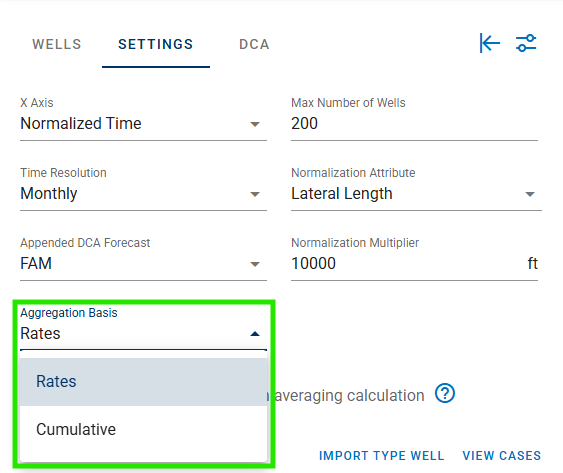The height and width of the screenshot is (473, 563).
Task: Edit the Max Number of Wells field
Action: [x=414, y=124]
